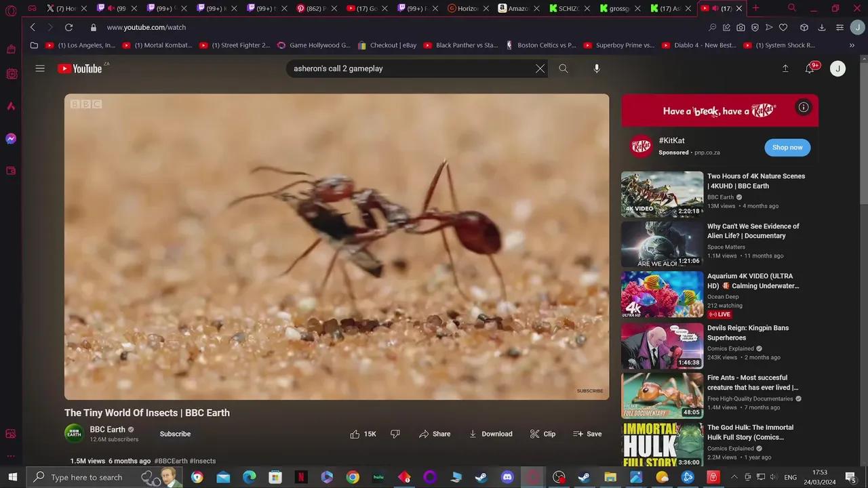Open the YouTube guide hamburger menu
This screenshot has height=488, width=868.
pyautogui.click(x=40, y=68)
